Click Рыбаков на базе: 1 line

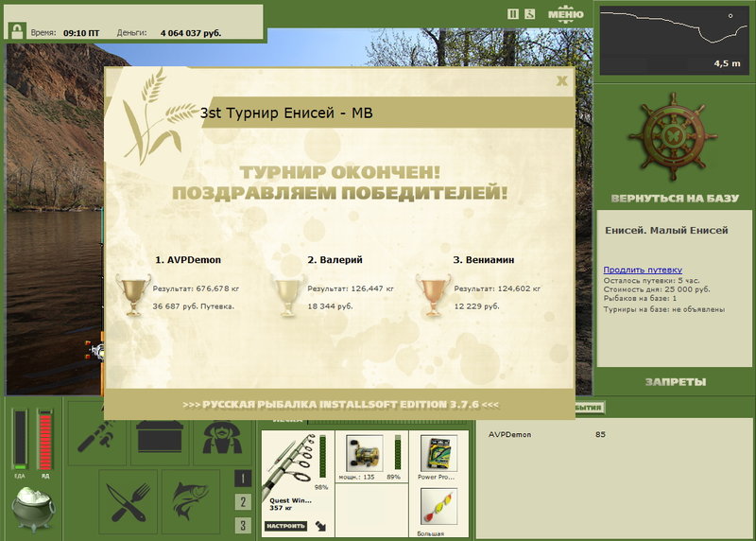(640, 299)
